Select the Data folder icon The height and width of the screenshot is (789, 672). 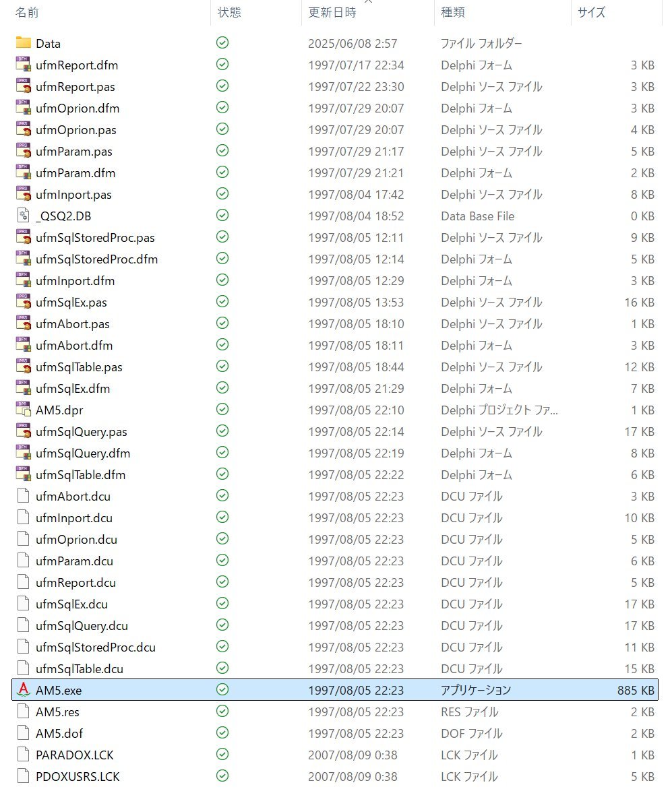pos(23,42)
